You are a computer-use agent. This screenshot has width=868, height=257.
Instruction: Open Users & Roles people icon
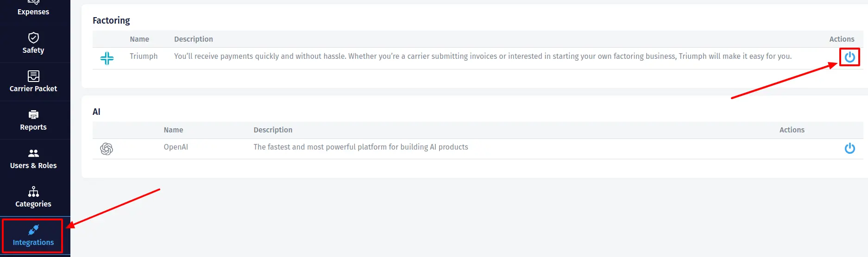coord(33,153)
